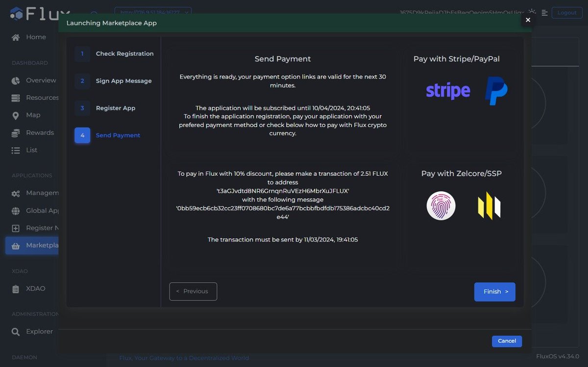Click the Rewards icon in sidebar
This screenshot has height=367, width=588.
point(16,132)
